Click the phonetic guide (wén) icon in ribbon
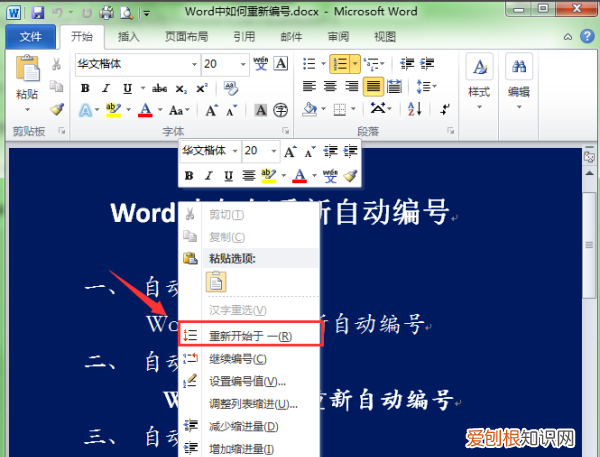 point(261,64)
